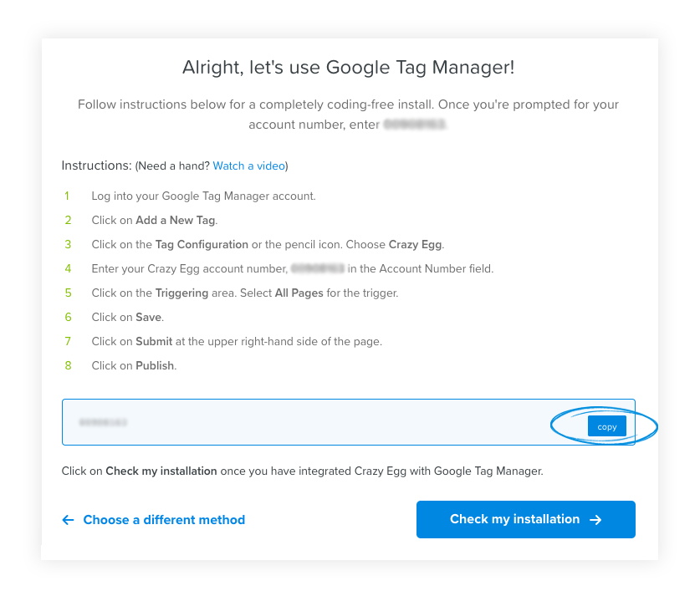The height and width of the screenshot is (596, 700).
Task: Click the bold Publish text in step 8
Action: point(156,365)
